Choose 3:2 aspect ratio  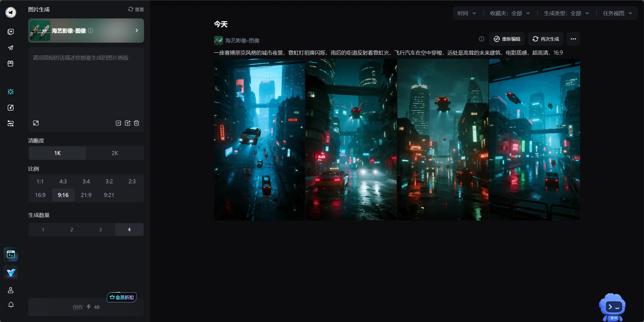[109, 181]
